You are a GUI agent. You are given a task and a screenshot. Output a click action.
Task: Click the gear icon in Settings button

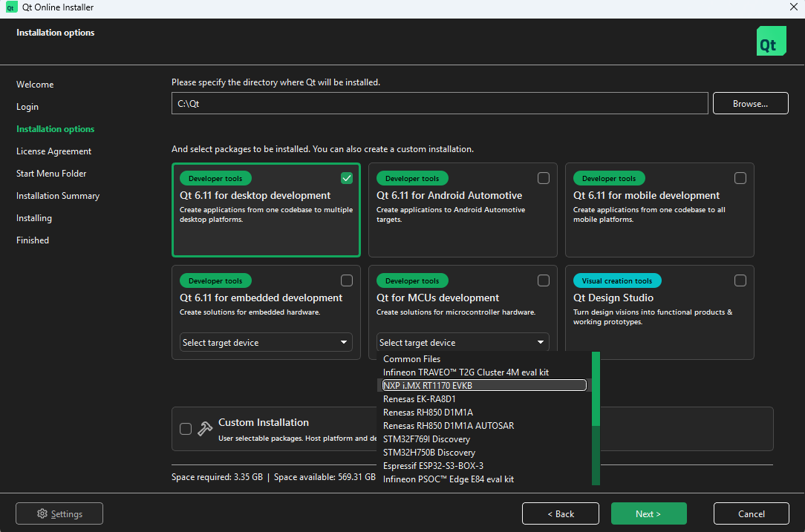click(42, 513)
